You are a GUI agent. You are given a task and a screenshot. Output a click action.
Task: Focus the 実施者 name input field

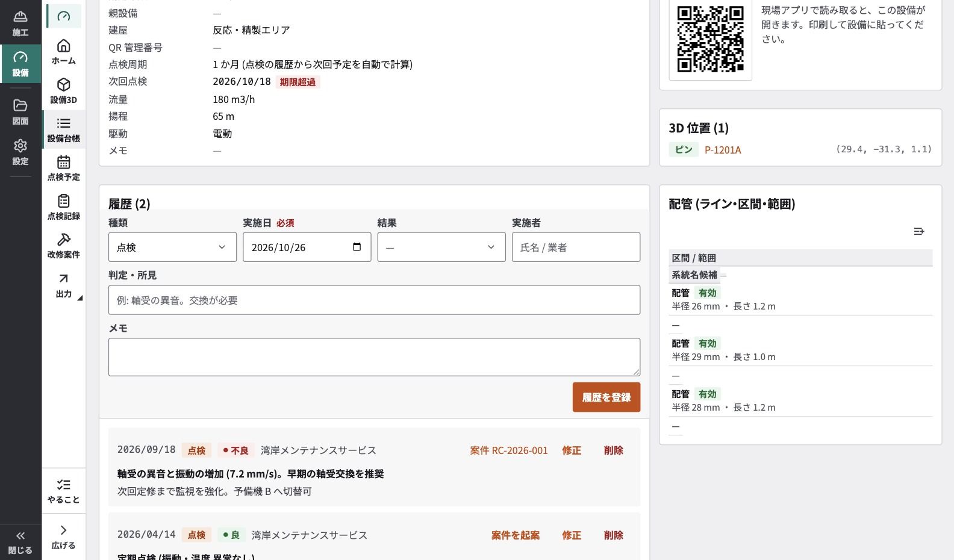[x=576, y=247]
